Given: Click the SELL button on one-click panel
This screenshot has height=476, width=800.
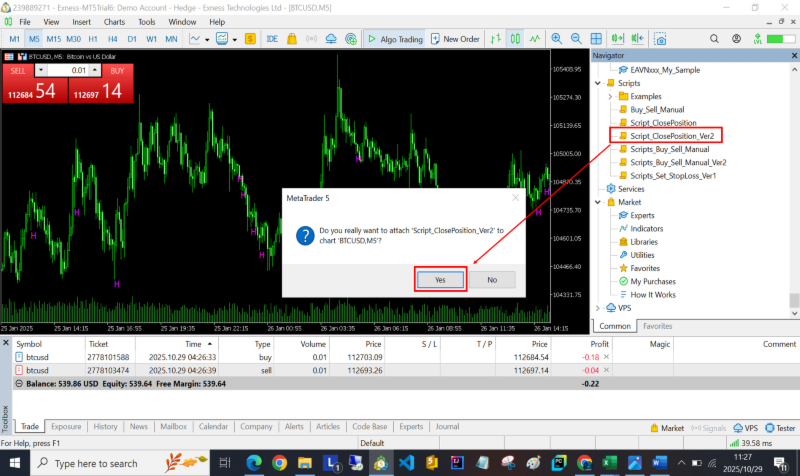Looking at the screenshot, I should pyautogui.click(x=18, y=71).
